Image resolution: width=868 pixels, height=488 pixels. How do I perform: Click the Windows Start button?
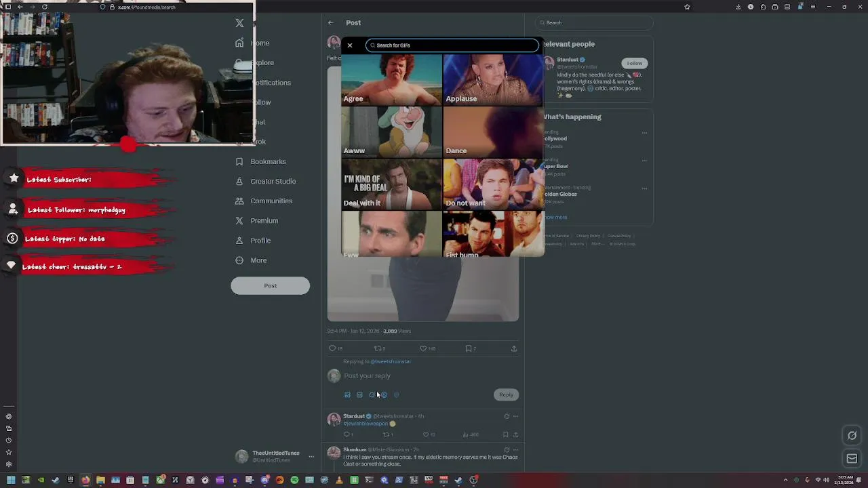tap(11, 480)
